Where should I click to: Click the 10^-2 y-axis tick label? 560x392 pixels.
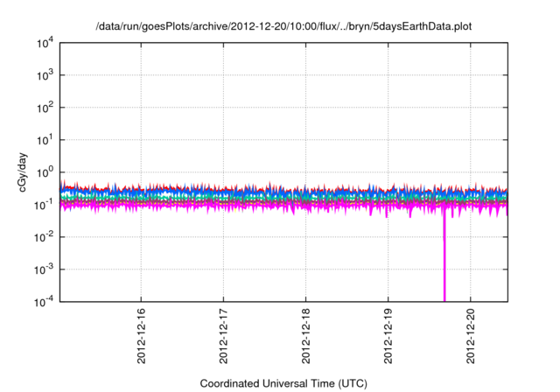coord(44,237)
